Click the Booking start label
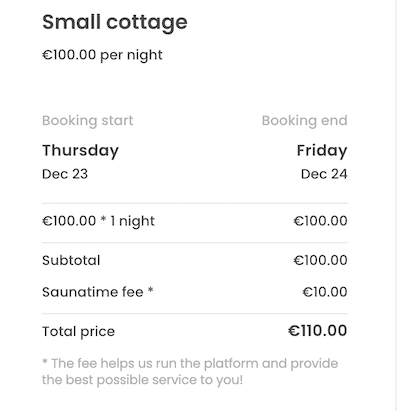Screen dimensions: 397x411 pos(88,121)
